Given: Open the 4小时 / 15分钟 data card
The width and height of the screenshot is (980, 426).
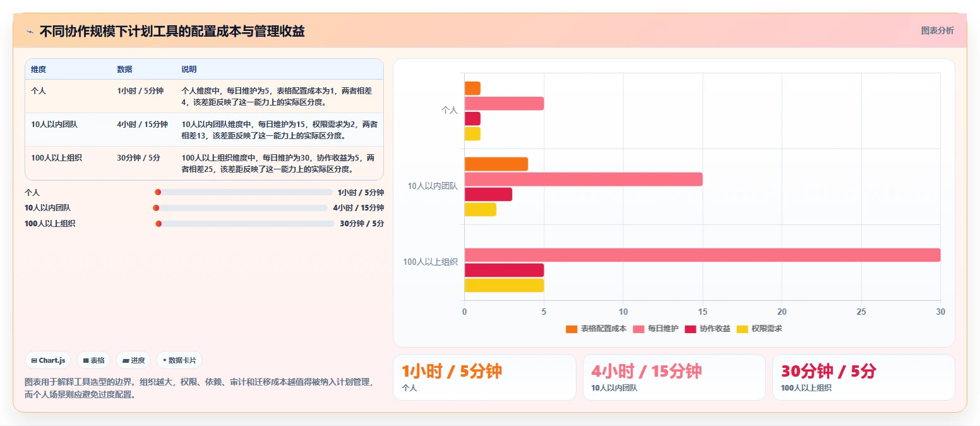Looking at the screenshot, I should pos(674,377).
